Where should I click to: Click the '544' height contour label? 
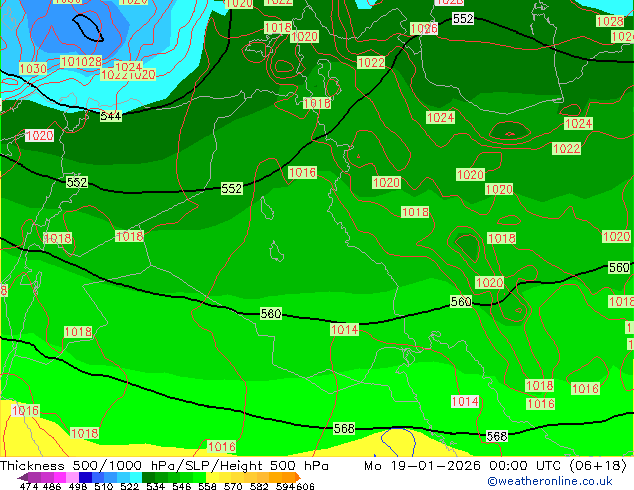(x=110, y=116)
